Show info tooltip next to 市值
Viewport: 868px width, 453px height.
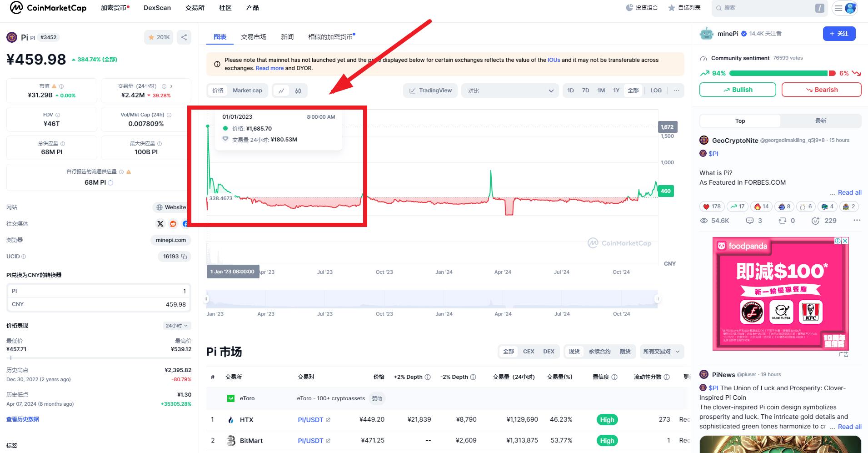tap(61, 86)
